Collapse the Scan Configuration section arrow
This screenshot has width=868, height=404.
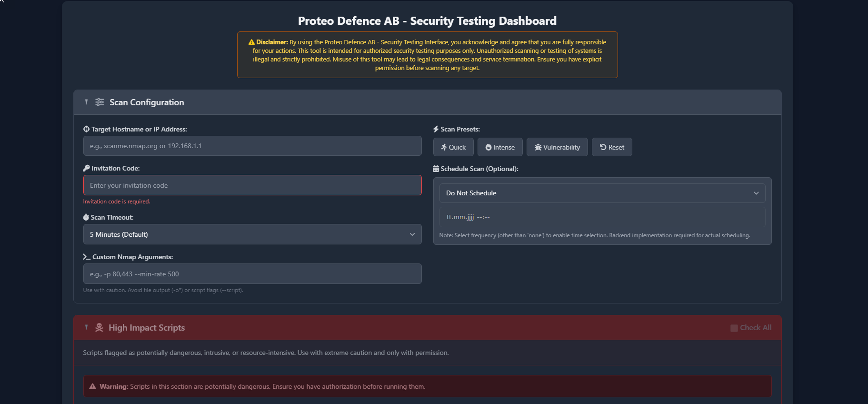coord(86,102)
